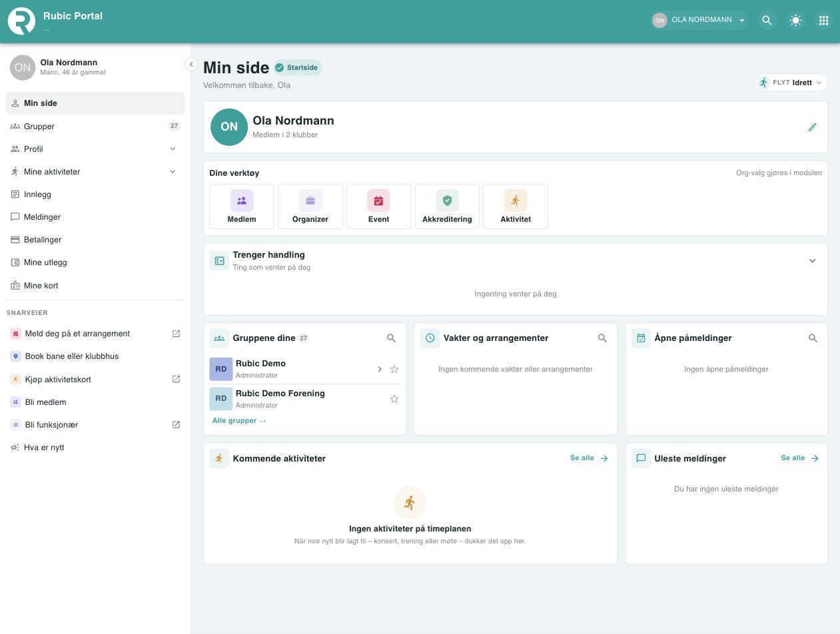This screenshot has height=634, width=840.
Task: Click the large ON profile avatar
Action: [229, 127]
